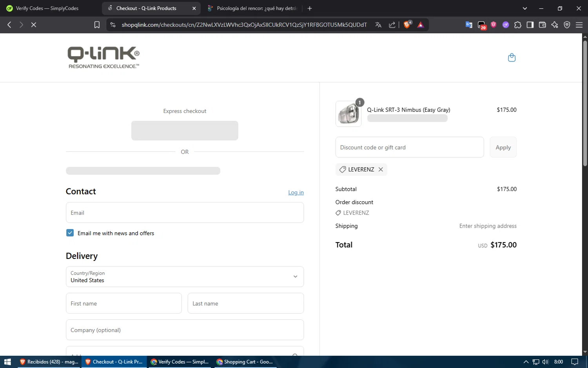Uncheck Email me with news and offers
The height and width of the screenshot is (368, 588).
point(70,233)
